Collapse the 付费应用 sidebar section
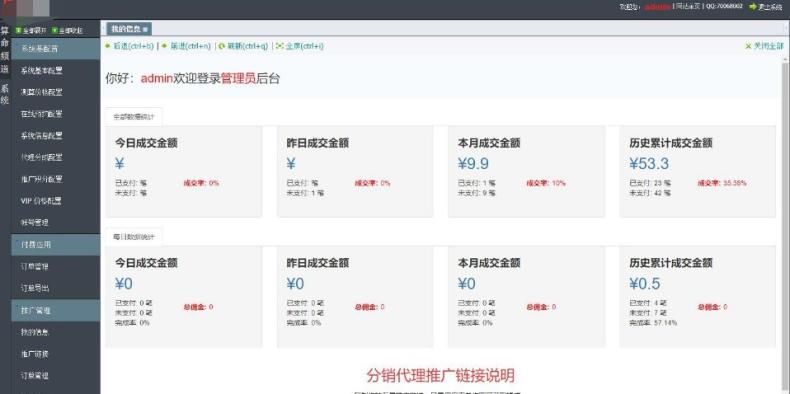790x394 pixels. (x=55, y=244)
